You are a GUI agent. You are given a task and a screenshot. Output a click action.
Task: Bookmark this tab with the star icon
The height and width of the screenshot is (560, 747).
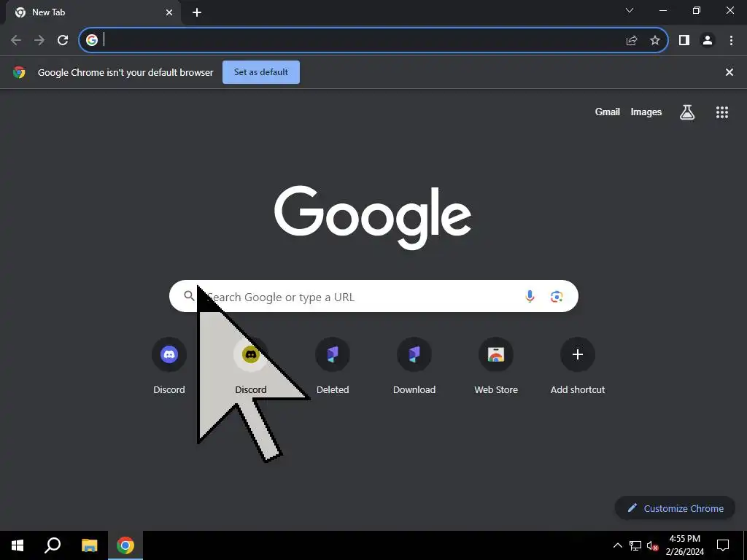coord(655,40)
